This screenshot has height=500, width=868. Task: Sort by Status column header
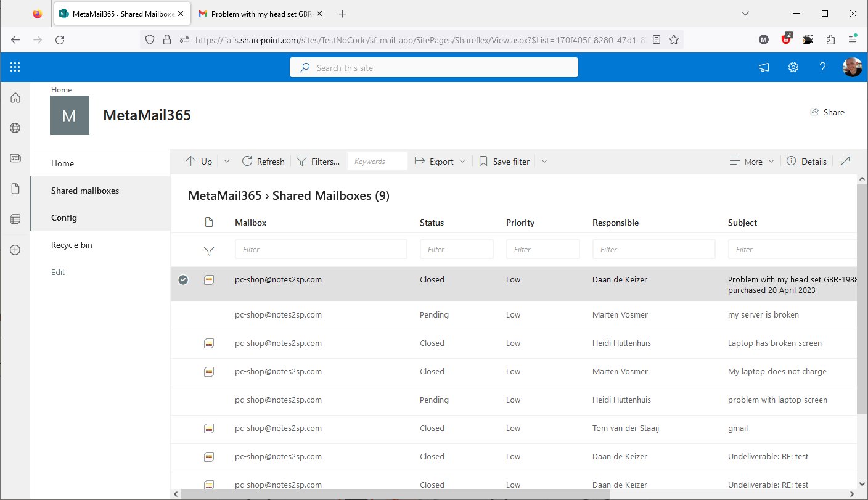point(432,223)
